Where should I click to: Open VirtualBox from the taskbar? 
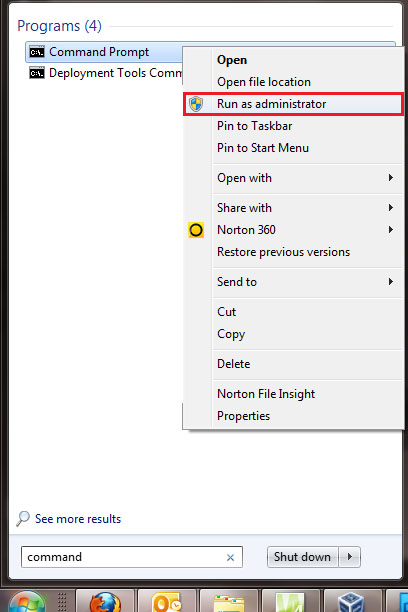(x=351, y=602)
